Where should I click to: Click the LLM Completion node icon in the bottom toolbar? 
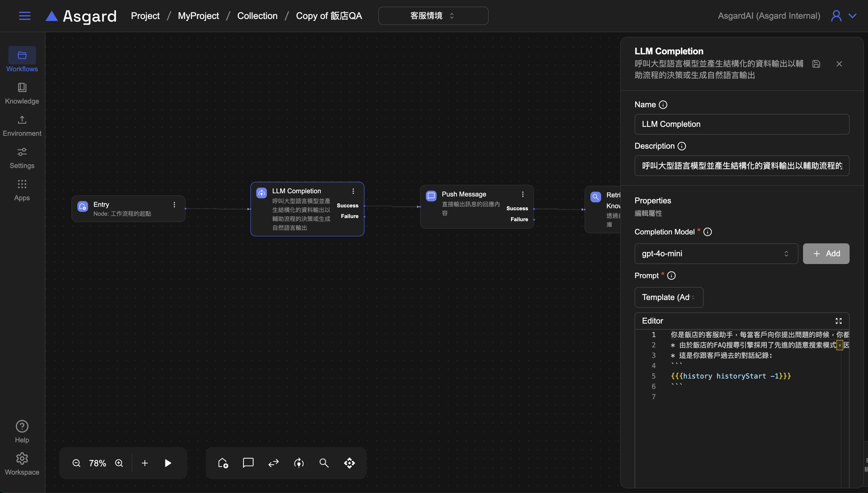pos(299,463)
